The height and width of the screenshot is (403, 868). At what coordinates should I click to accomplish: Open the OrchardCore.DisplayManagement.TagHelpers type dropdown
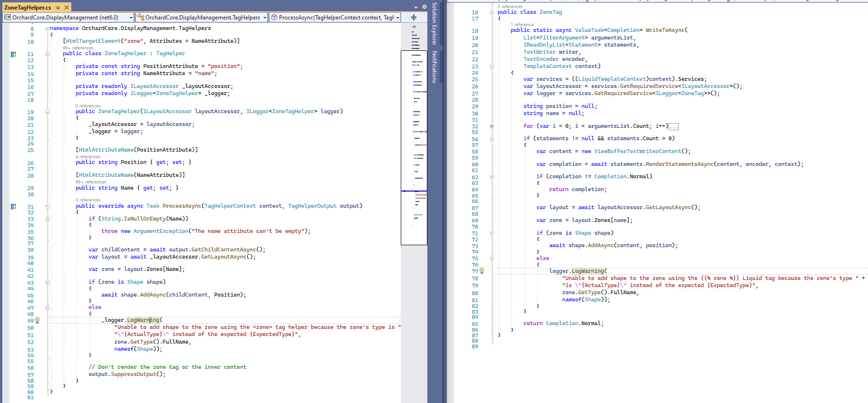[202, 18]
